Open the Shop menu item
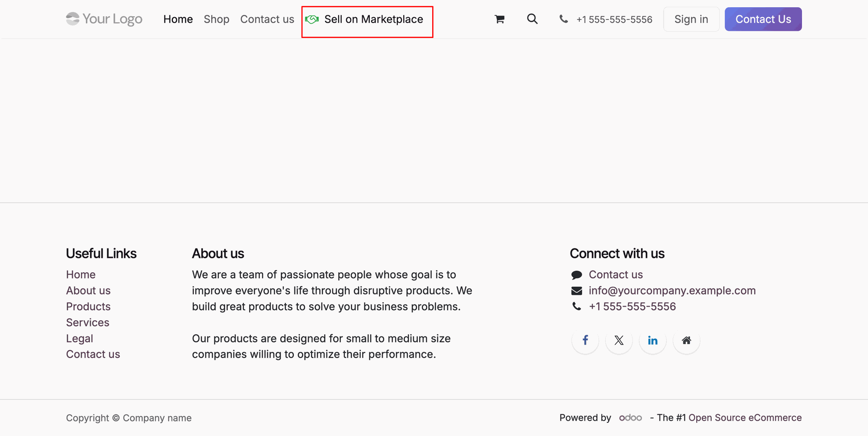 (217, 19)
